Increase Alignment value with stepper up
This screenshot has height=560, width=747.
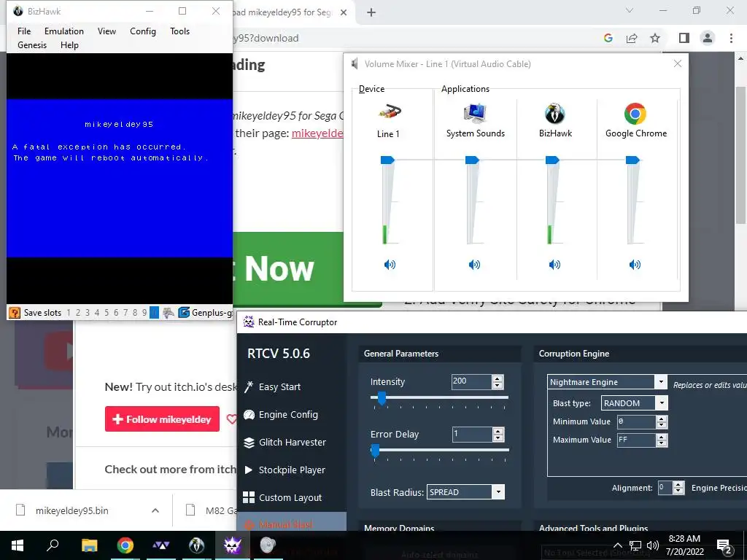click(679, 484)
